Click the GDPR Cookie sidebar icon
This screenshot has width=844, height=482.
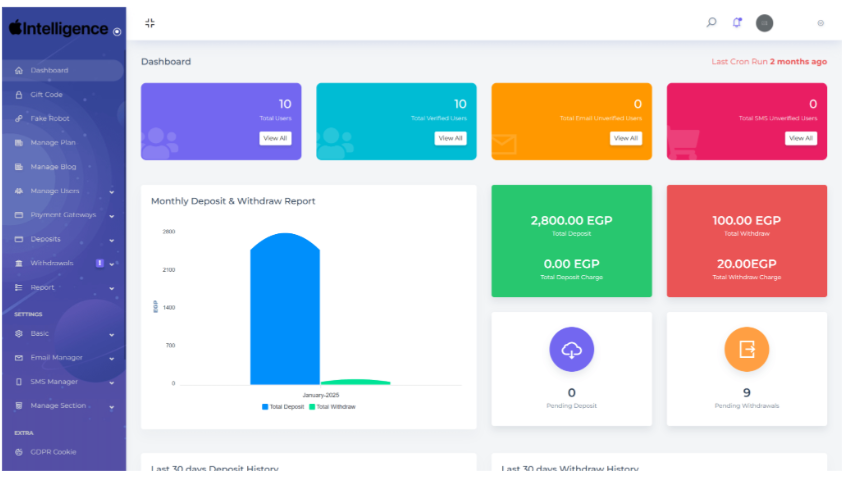19,452
